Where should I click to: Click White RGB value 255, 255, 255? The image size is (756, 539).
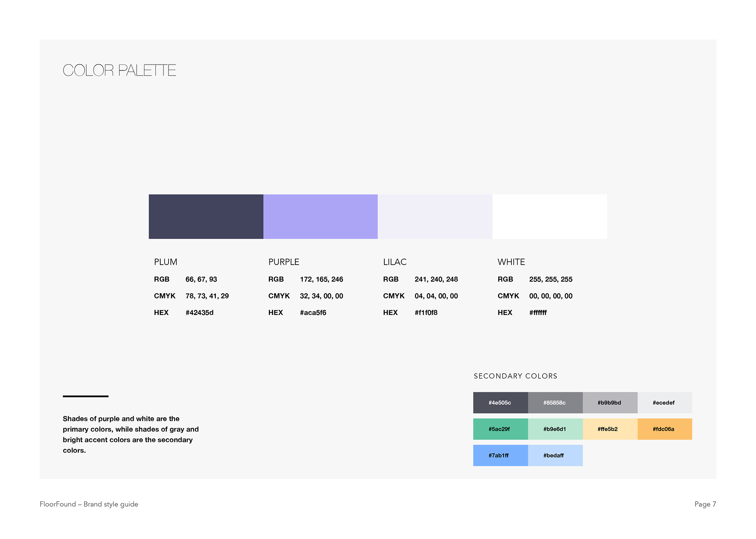[x=550, y=279]
